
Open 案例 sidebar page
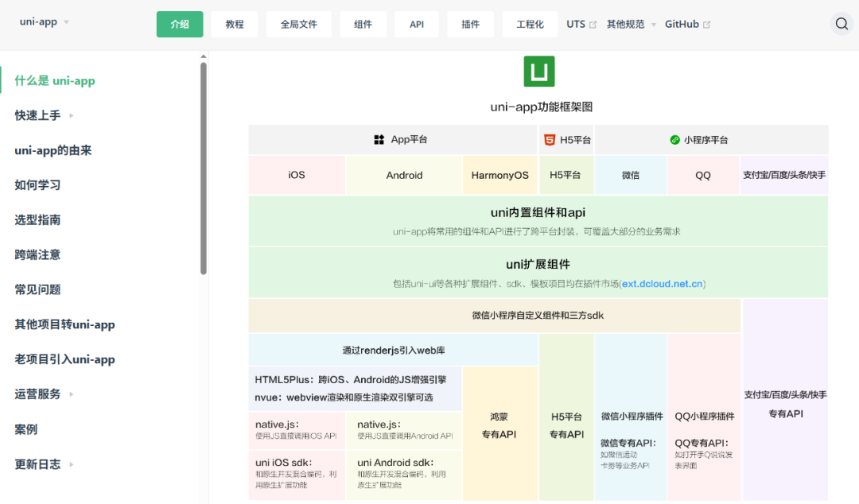(x=26, y=429)
